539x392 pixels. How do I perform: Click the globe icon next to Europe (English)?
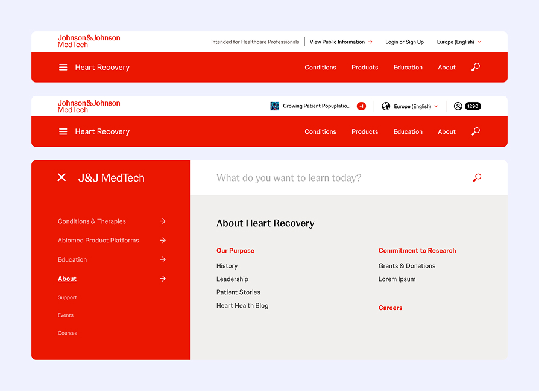point(385,106)
